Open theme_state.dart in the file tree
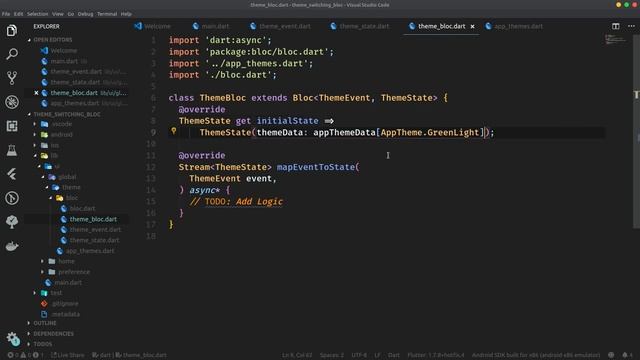This screenshot has height=360, width=640. coord(94,240)
